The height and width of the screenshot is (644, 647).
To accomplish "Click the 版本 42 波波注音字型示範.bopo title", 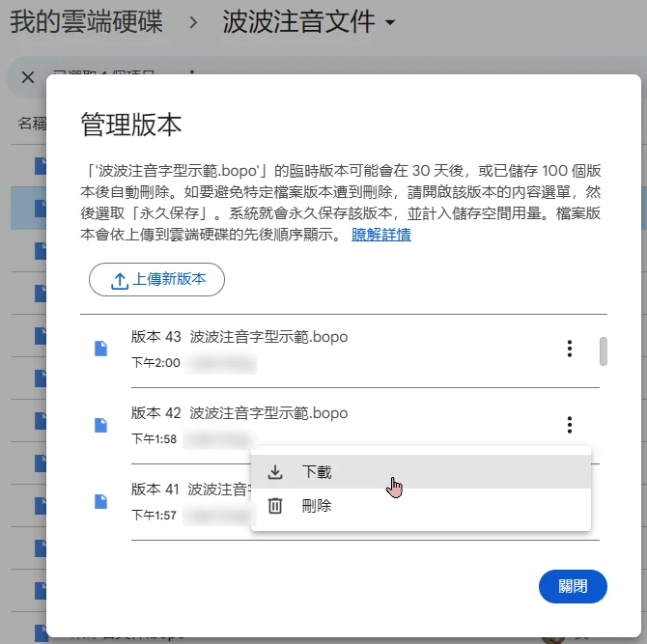I will 239,413.
